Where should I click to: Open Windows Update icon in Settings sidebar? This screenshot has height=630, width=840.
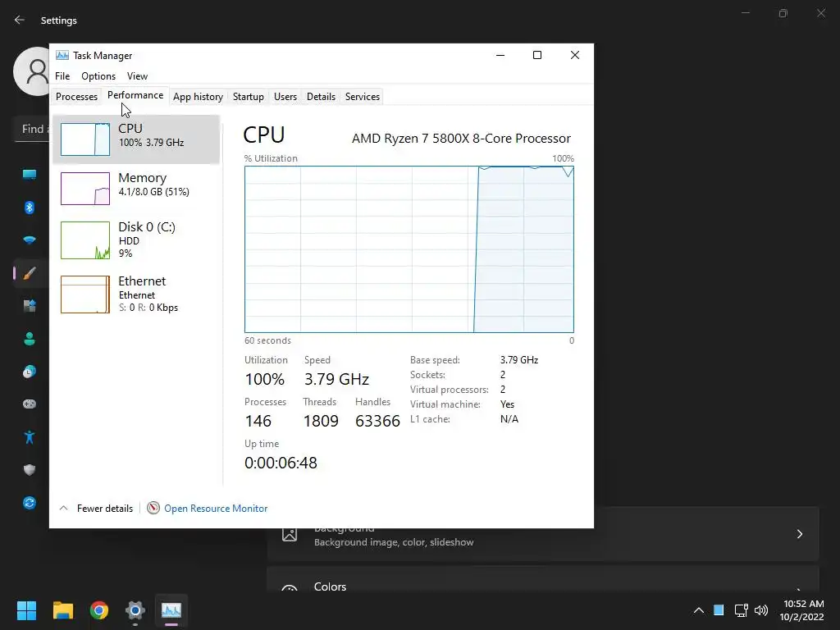(x=30, y=503)
